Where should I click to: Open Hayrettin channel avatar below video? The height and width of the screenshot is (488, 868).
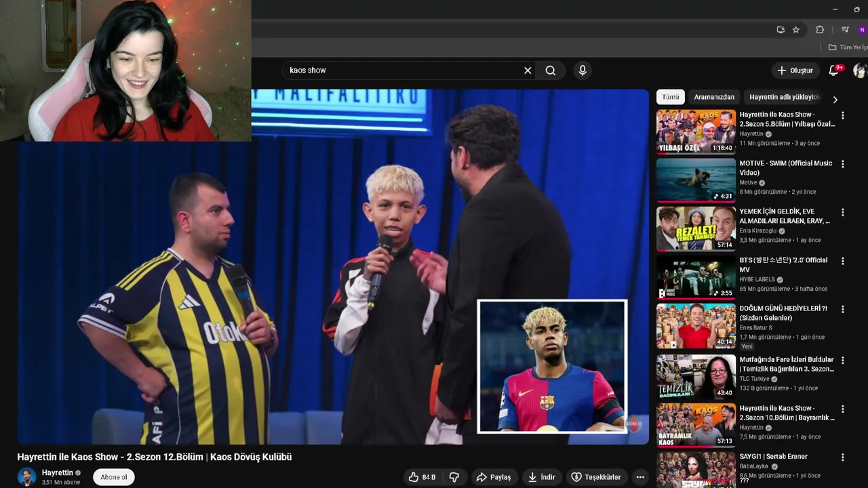pos(26,476)
